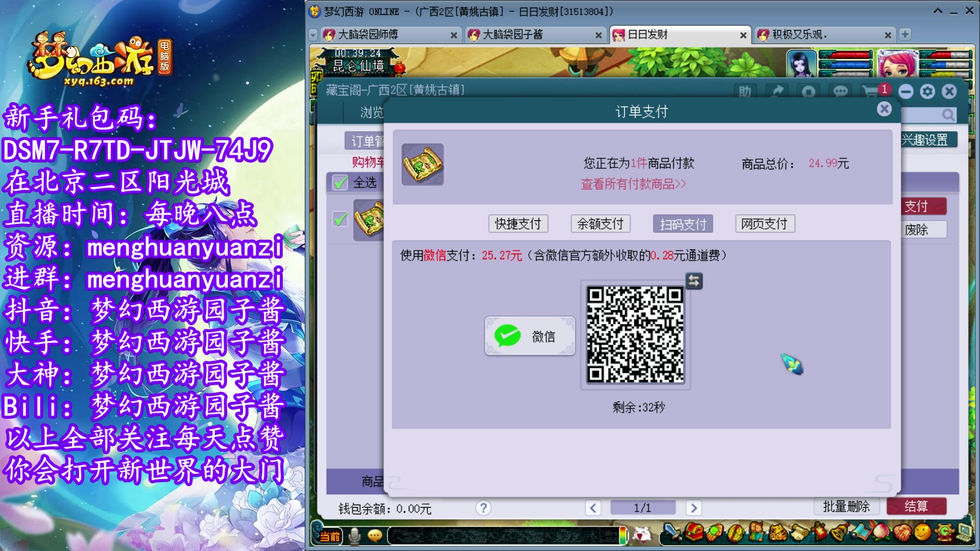
Task: Click the blue mana bar of pink-haired character
Action: click(x=945, y=64)
